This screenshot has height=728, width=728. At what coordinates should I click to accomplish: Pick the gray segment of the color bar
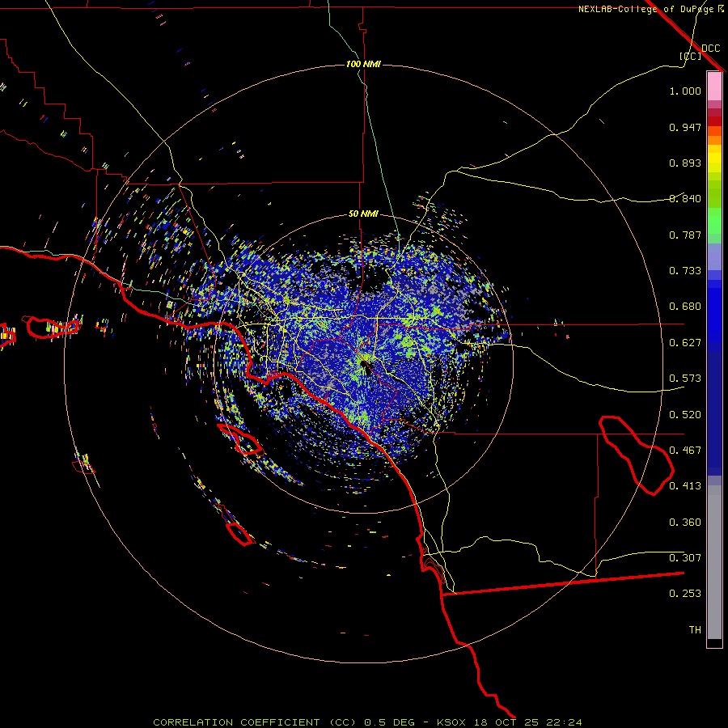click(714, 562)
